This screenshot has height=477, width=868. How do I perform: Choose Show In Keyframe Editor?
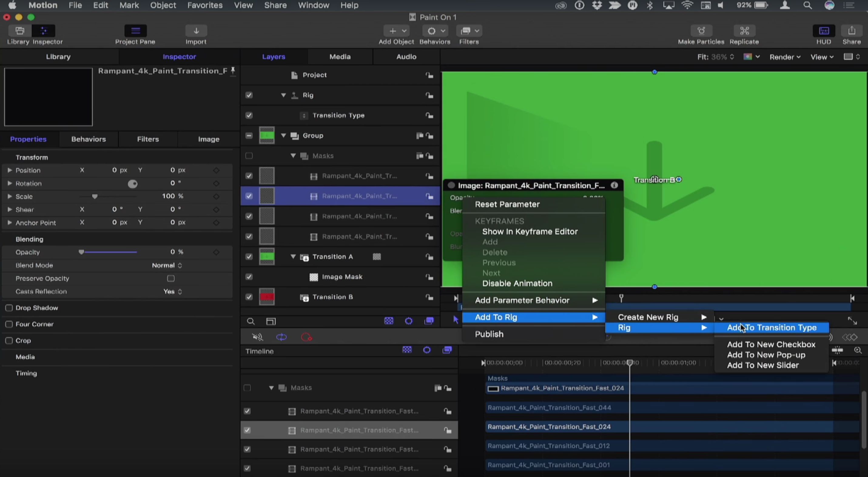pos(530,232)
